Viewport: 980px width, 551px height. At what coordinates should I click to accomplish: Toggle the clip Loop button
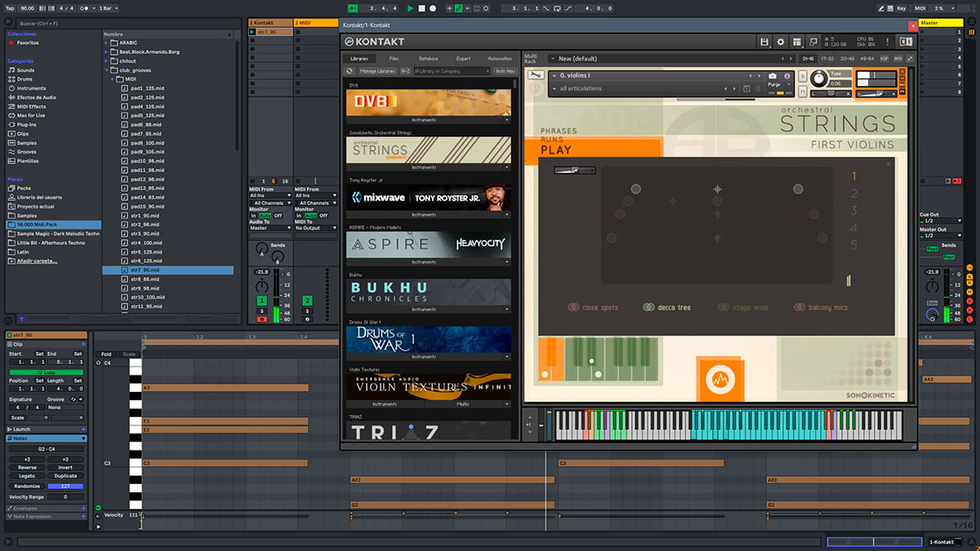(46, 372)
